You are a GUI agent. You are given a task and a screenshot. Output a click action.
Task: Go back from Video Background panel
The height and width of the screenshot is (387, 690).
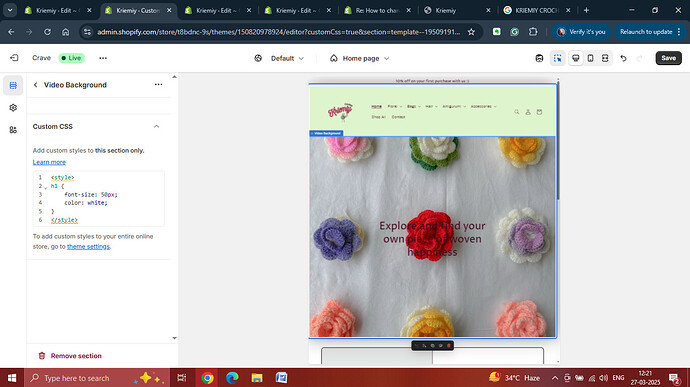tap(36, 85)
